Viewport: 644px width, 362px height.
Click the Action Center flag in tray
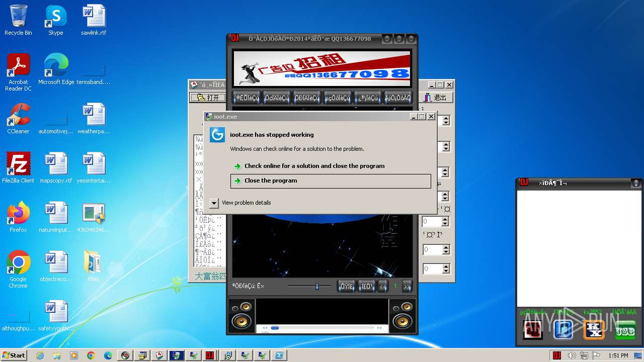pyautogui.click(x=597, y=355)
